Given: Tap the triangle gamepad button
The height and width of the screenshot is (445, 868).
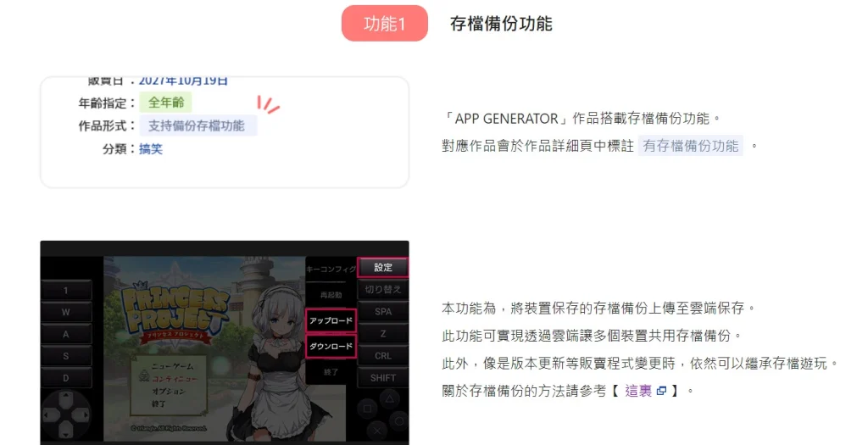Looking at the screenshot, I should point(389,398).
